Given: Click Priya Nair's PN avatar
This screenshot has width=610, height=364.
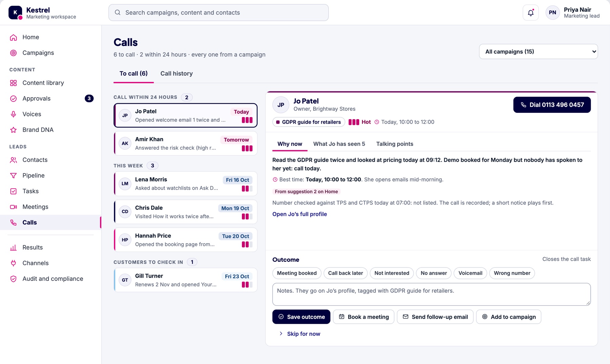Looking at the screenshot, I should (552, 13).
